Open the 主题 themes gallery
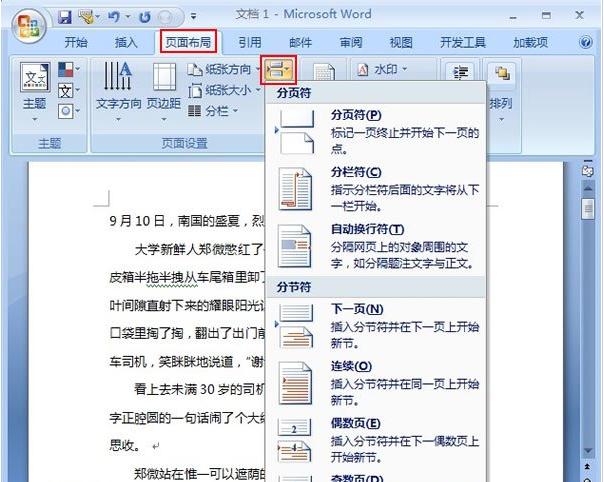The image size is (604, 482). (x=35, y=91)
